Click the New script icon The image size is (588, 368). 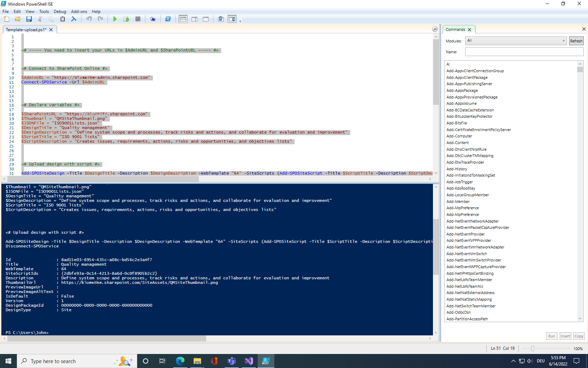[x=6, y=19]
